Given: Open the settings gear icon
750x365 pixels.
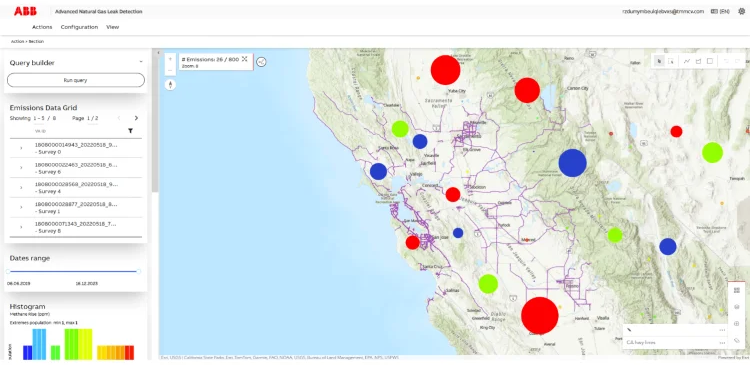Looking at the screenshot, I should 741,11.
